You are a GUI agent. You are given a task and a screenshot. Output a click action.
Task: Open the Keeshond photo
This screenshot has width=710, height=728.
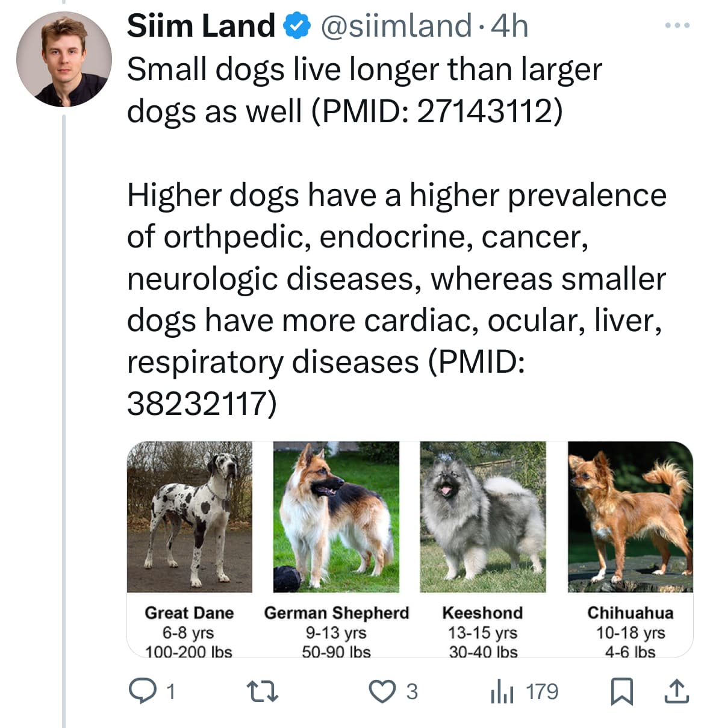[483, 517]
